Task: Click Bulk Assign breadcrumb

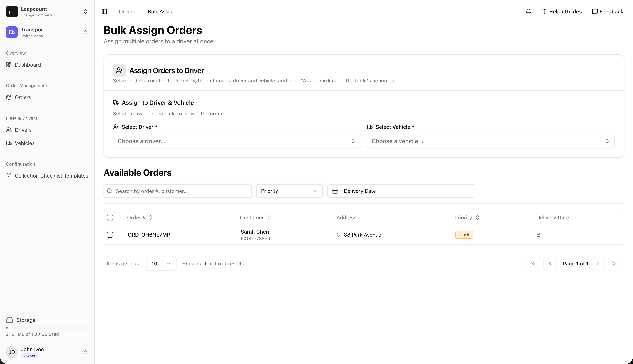Action: coord(162,11)
